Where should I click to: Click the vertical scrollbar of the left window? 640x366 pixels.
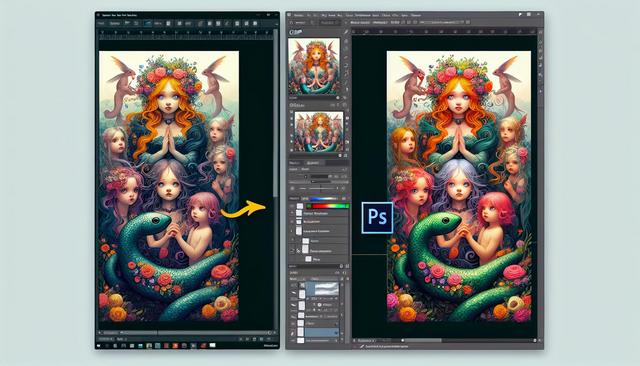click(276, 114)
